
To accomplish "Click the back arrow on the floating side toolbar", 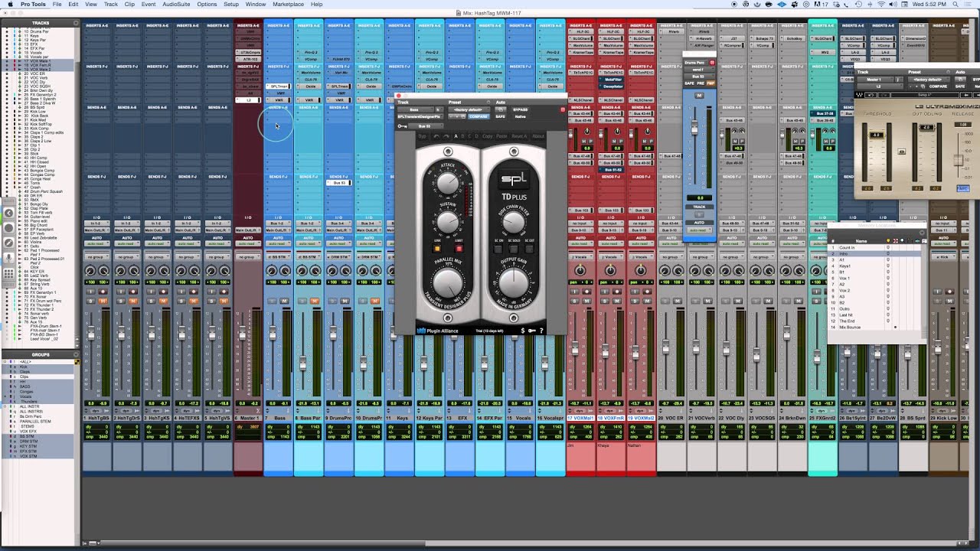I will pos(8,214).
